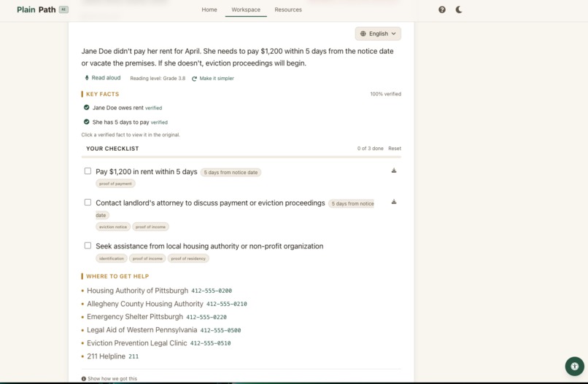Call Allegheny County Housing Authority 412-555-0210

(226, 304)
